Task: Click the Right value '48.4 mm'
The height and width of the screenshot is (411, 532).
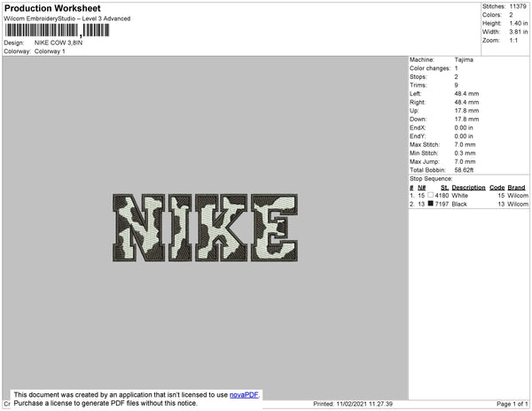Action: coord(466,103)
